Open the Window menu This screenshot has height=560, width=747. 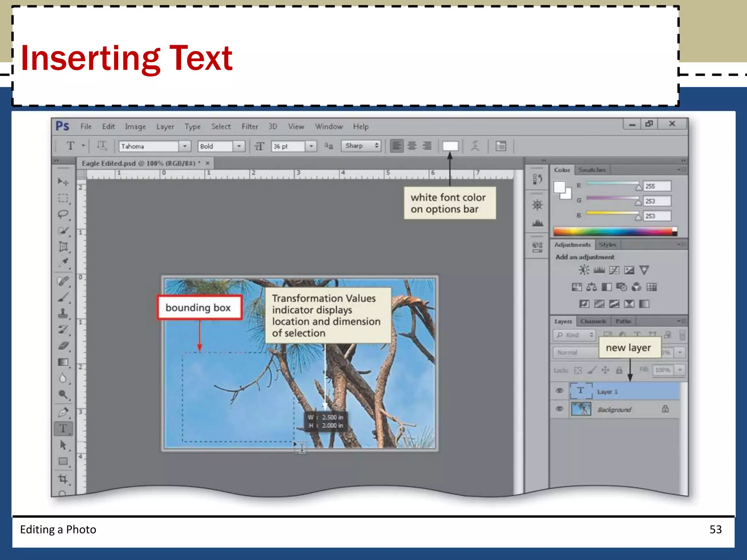(329, 127)
